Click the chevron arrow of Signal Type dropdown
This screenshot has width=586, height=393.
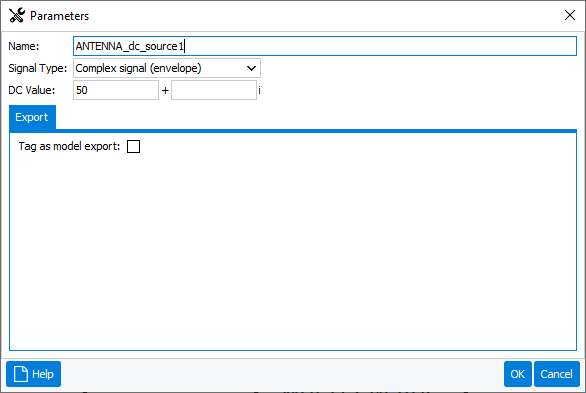coord(252,68)
